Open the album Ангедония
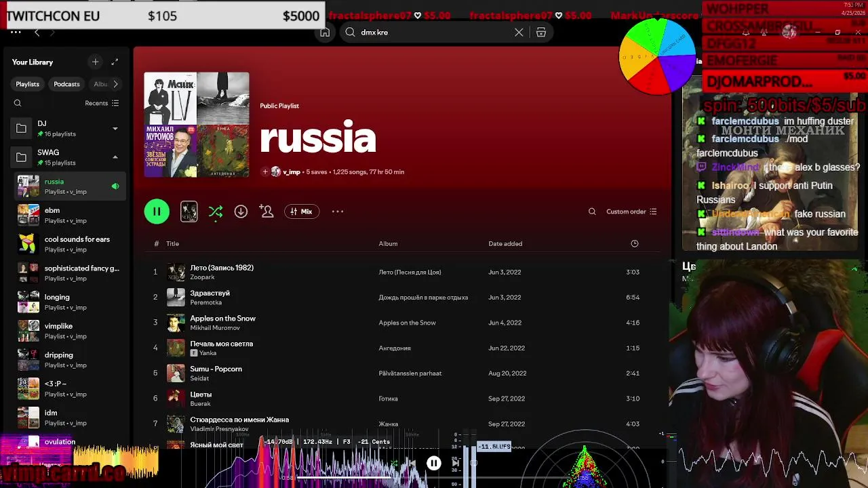 click(x=395, y=348)
